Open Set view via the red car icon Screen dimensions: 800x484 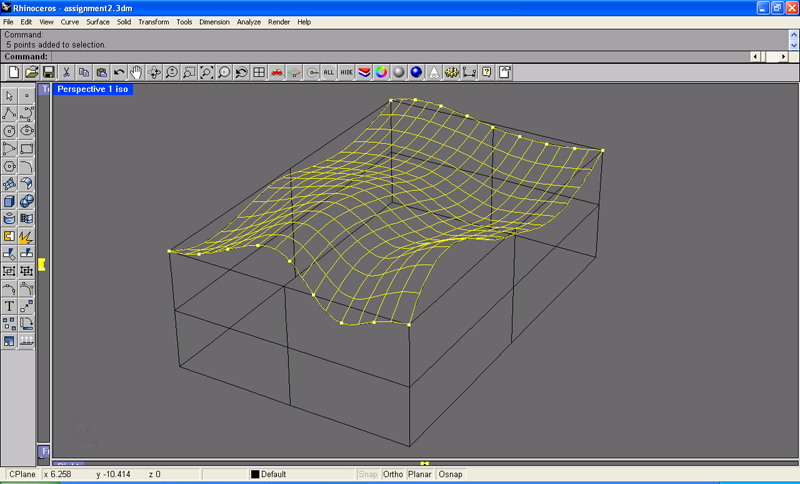click(277, 72)
